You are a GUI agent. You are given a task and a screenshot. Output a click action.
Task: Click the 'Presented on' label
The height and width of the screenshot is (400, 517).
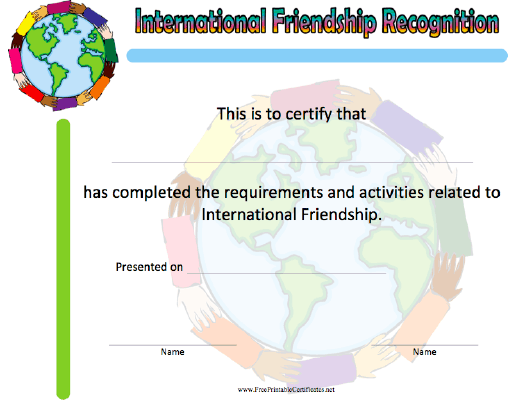[x=149, y=267]
